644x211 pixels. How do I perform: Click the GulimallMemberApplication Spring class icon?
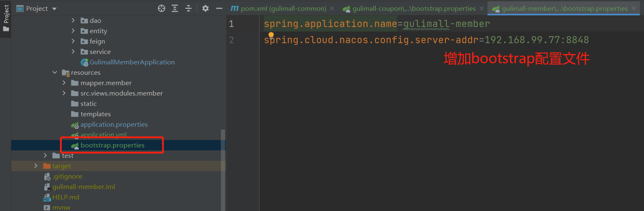(84, 62)
